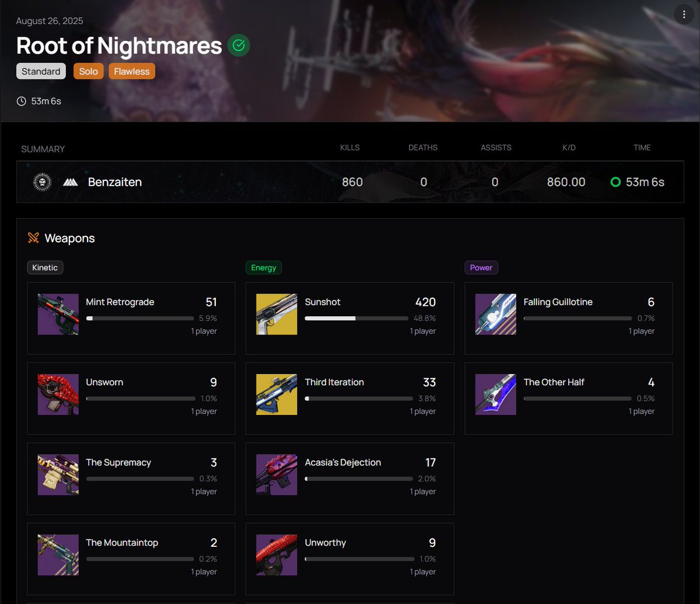Click the green completion circle in Time column

[615, 182]
